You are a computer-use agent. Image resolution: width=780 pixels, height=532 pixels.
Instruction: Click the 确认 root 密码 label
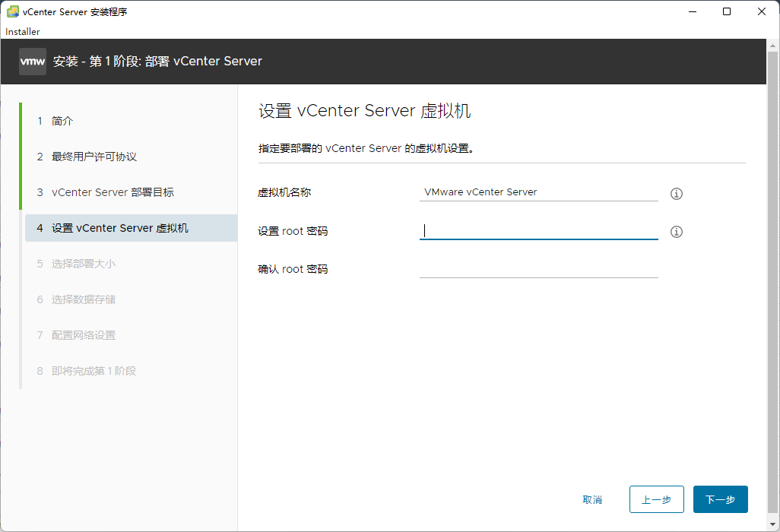[293, 269]
